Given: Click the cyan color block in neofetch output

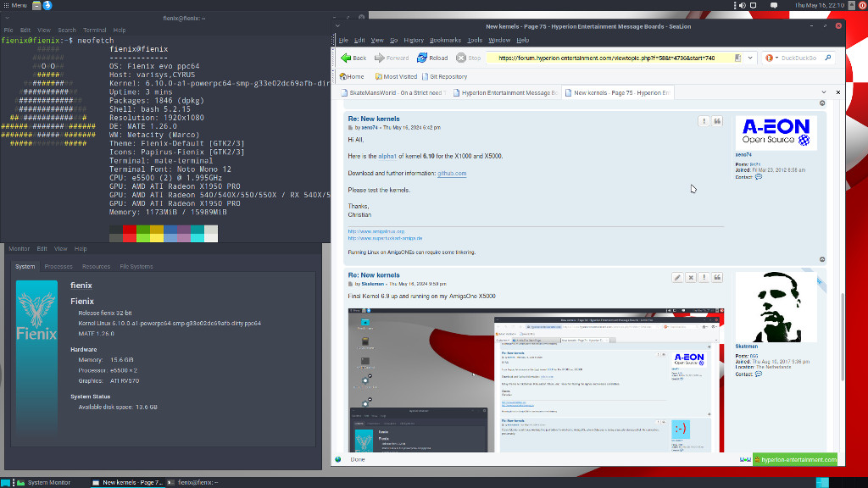Looking at the screenshot, I should 197,234.
